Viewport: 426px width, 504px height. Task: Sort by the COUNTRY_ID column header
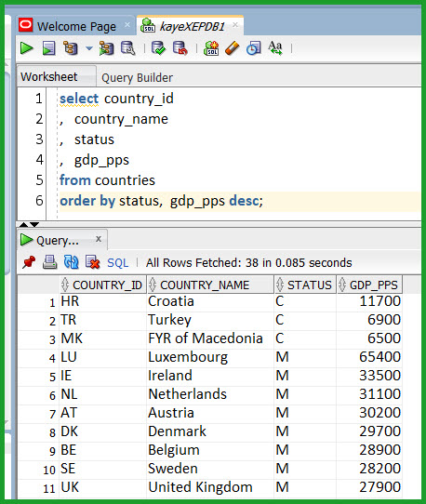pos(103,285)
